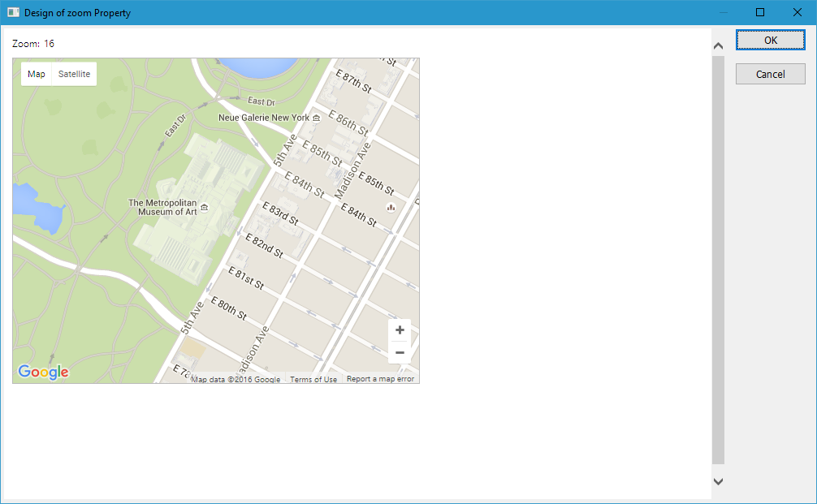This screenshot has width=817, height=504.
Task: Maximize the Design of zoom Property window
Action: pos(760,12)
